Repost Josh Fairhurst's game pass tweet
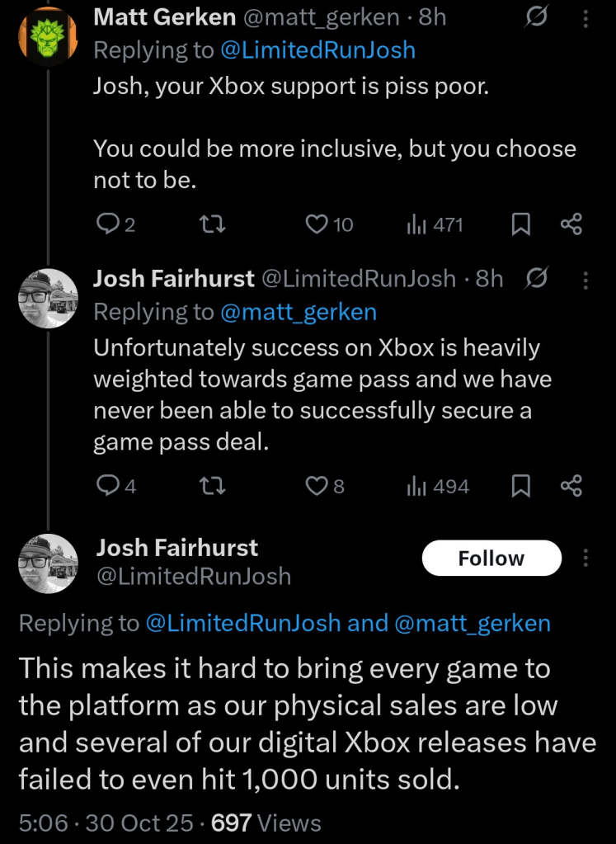Screen dimensions: 616x844 pos(214,487)
